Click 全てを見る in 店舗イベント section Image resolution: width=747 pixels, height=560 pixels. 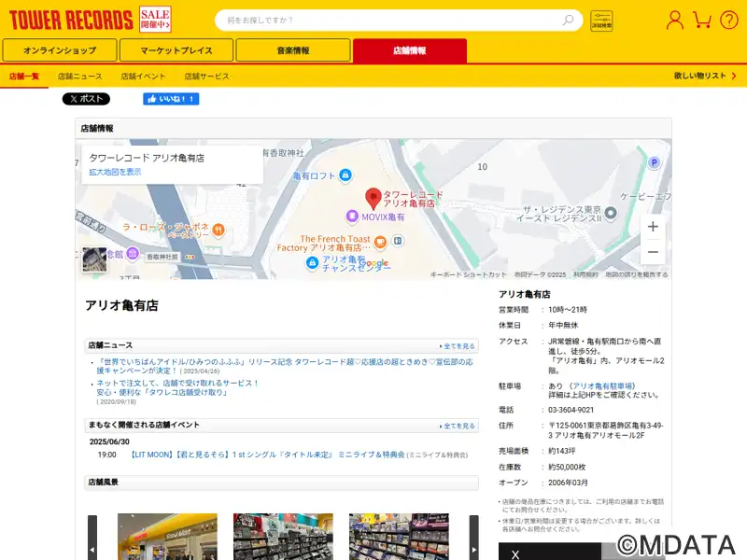click(x=458, y=427)
